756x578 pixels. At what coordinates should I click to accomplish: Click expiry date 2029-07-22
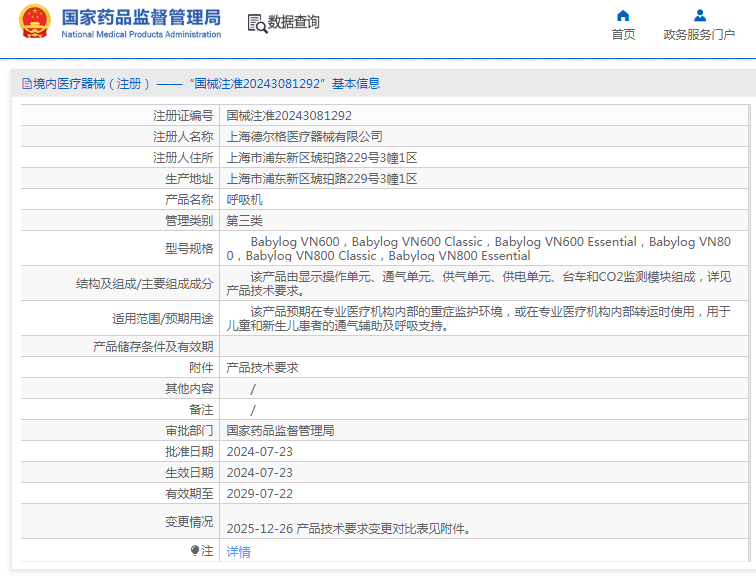(259, 494)
